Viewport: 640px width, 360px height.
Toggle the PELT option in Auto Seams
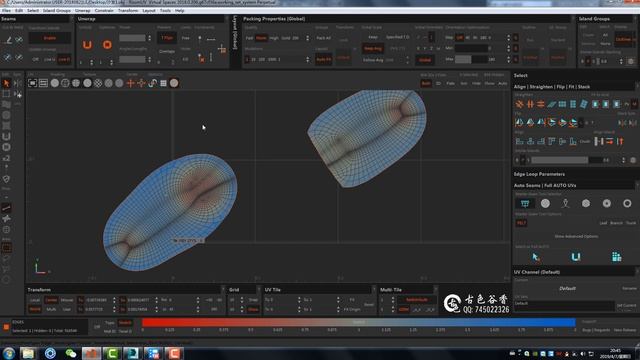(521, 223)
